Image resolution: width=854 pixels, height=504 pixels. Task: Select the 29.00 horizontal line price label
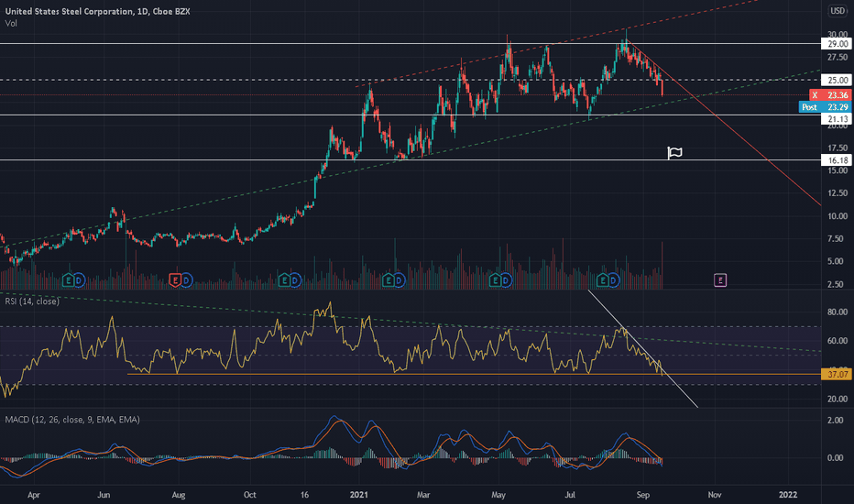pyautogui.click(x=837, y=44)
